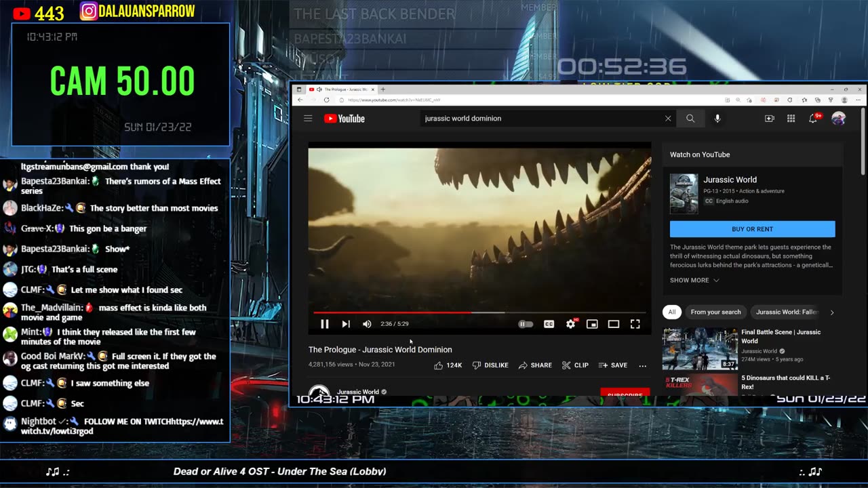The height and width of the screenshot is (488, 868).
Task: Open the YouTube hamburger guide menu
Action: tap(308, 119)
